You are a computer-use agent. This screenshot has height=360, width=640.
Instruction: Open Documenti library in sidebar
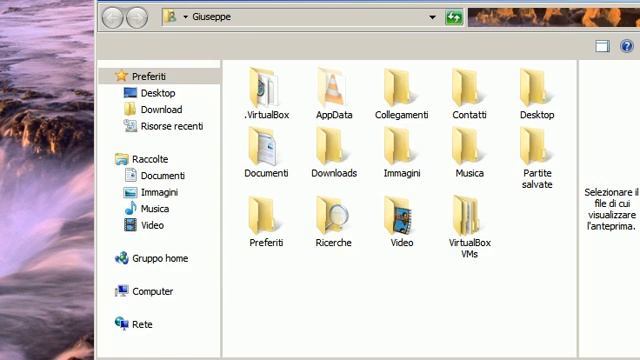[x=162, y=176]
